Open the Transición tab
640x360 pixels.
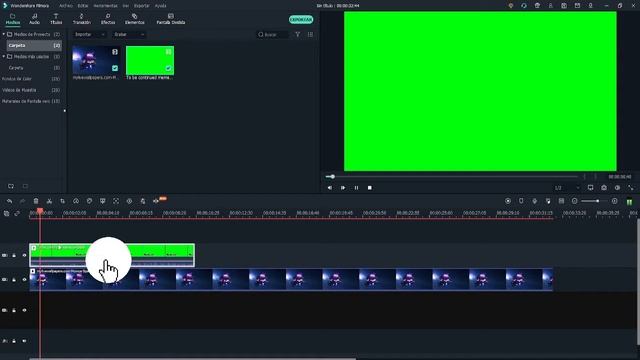click(82, 19)
